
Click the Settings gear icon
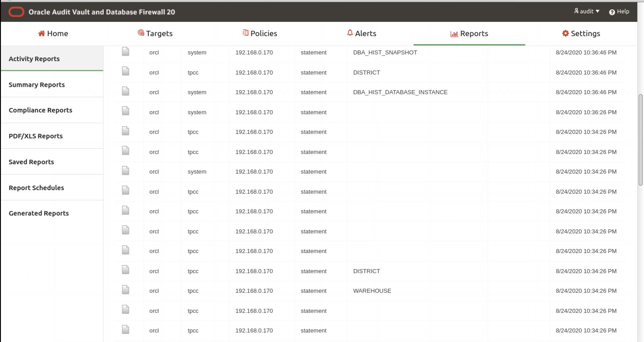(565, 33)
